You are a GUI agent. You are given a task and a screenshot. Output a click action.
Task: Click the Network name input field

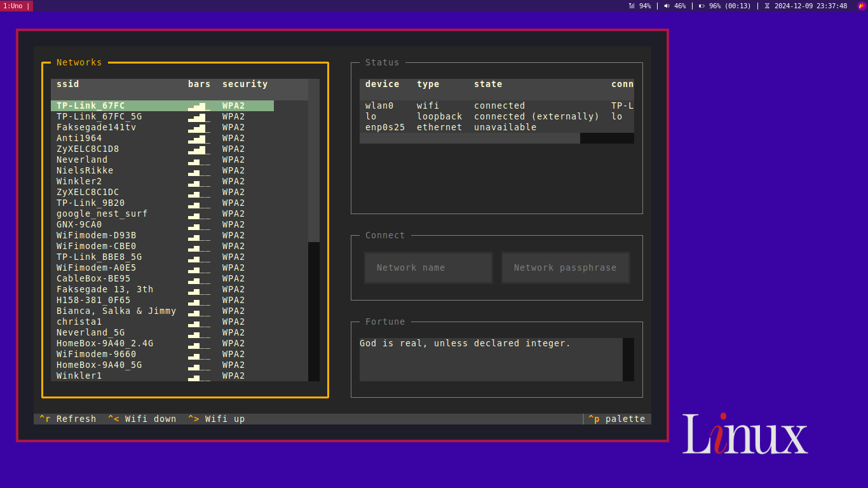click(428, 268)
